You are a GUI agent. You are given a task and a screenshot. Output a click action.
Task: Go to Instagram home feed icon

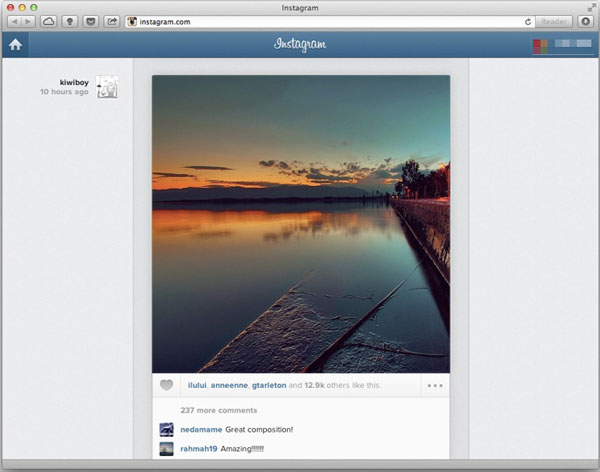15,44
